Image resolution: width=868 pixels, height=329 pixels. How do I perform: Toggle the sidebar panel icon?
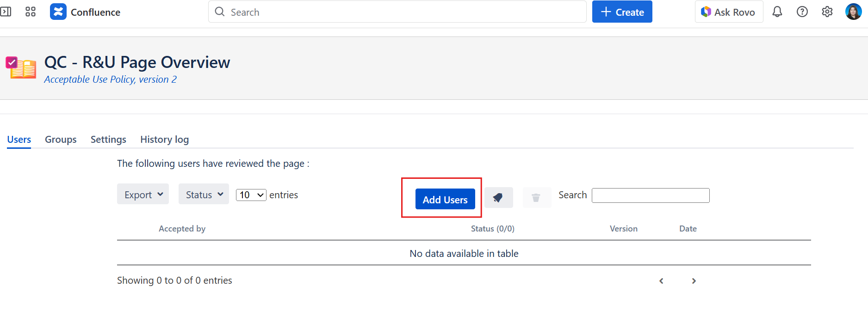(x=6, y=12)
